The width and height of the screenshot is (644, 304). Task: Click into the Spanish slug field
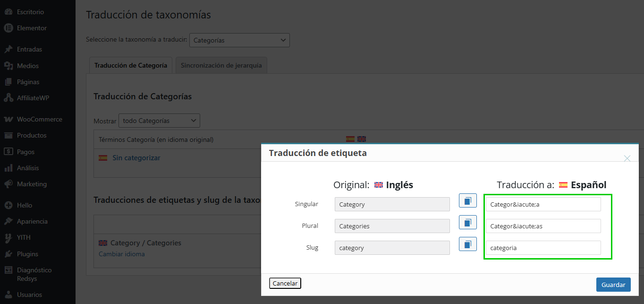[x=543, y=248]
